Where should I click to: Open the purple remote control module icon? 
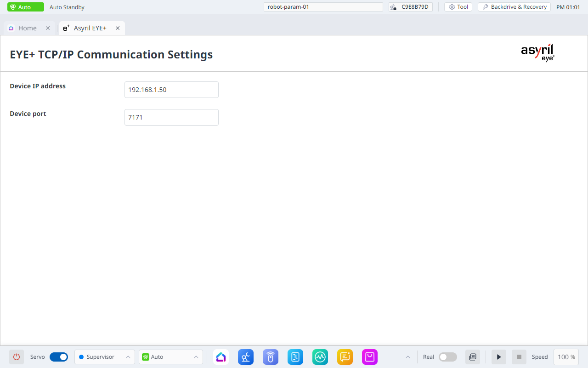271,357
